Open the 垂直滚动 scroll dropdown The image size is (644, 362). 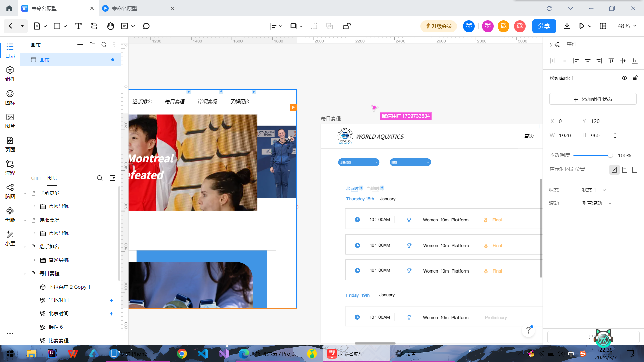coord(597,203)
